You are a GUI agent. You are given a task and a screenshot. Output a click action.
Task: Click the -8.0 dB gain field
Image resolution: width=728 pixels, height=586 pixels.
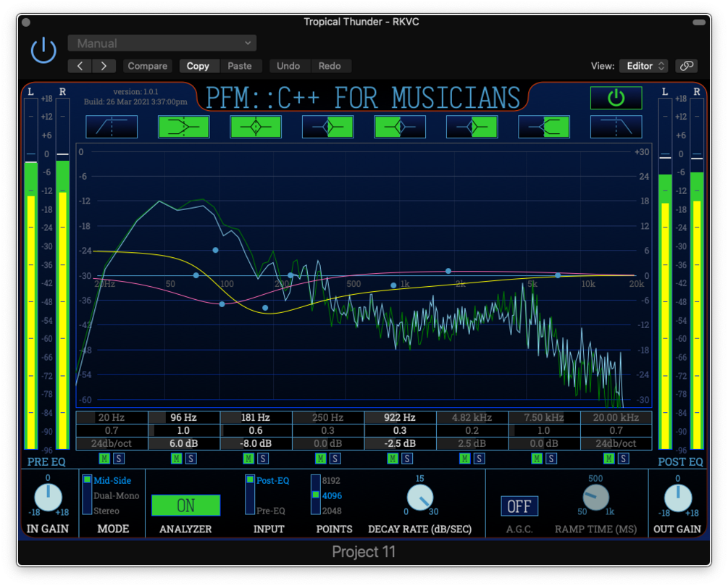[256, 443]
